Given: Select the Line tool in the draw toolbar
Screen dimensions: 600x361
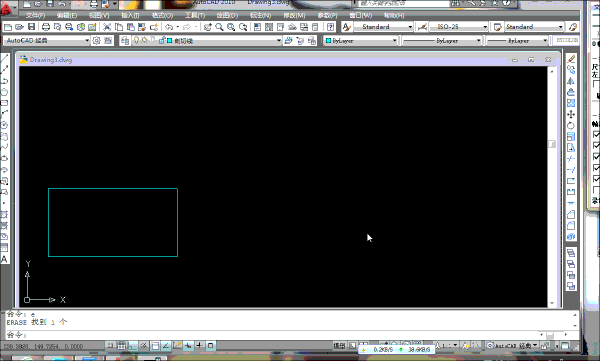Looking at the screenshot, I should 4,59.
